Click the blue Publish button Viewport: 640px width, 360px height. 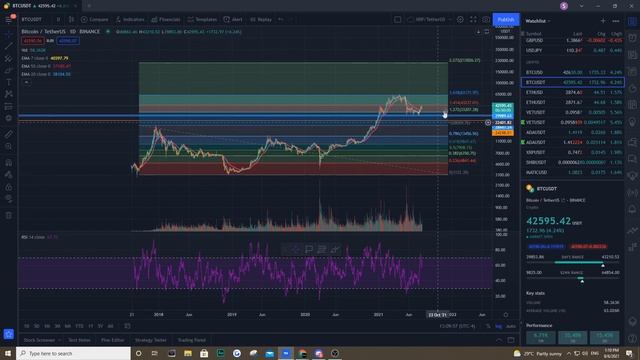point(506,20)
